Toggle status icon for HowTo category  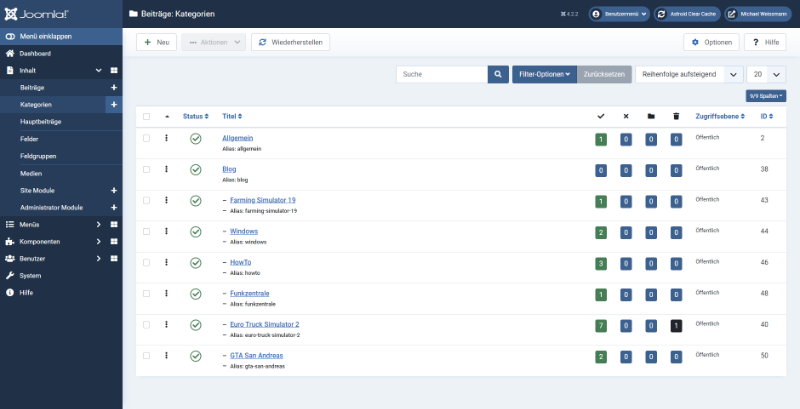(x=195, y=263)
